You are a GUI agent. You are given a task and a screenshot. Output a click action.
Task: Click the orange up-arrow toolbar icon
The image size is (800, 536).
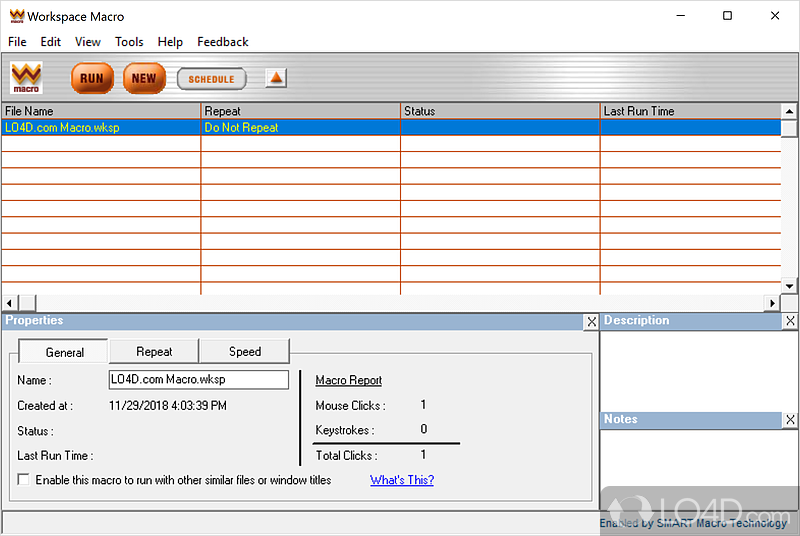pos(276,78)
